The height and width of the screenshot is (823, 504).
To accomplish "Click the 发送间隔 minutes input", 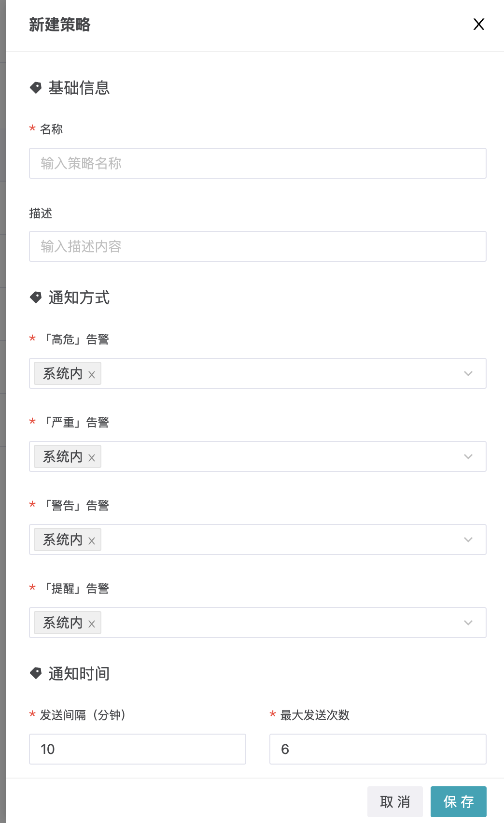I will (138, 749).
